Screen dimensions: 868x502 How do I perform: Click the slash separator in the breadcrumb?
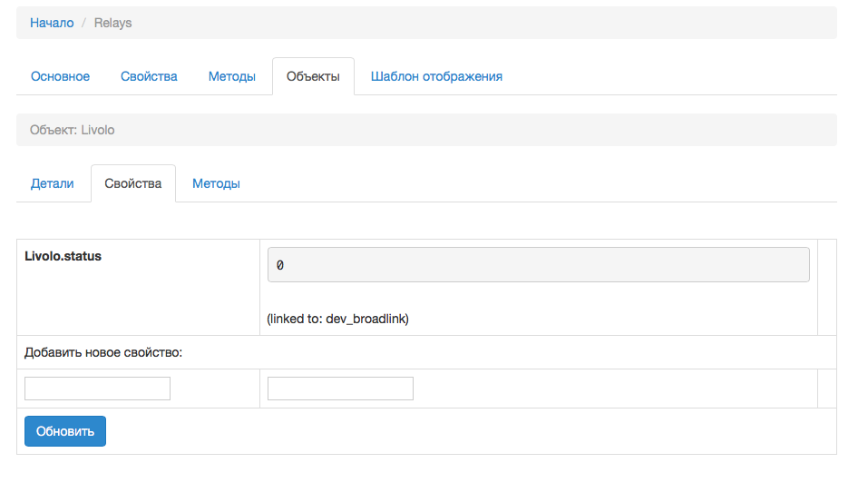84,23
